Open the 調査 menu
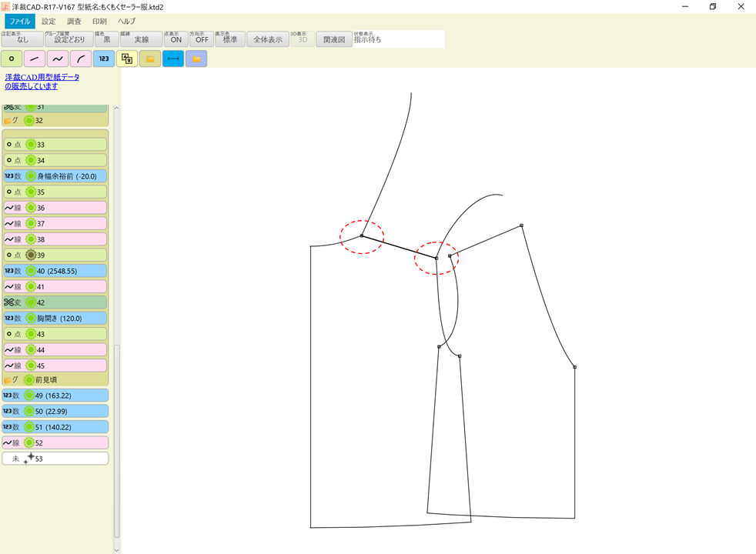Screen dimensions: 756x554 point(74,22)
